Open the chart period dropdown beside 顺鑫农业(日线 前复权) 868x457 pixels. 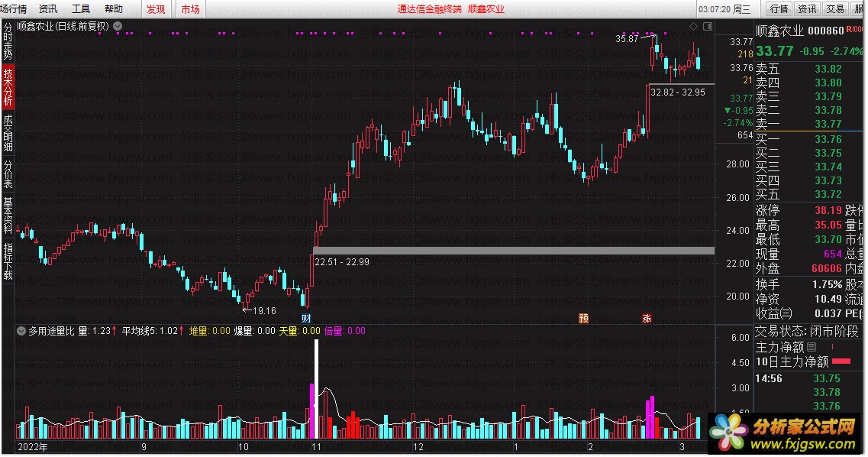click(x=118, y=26)
